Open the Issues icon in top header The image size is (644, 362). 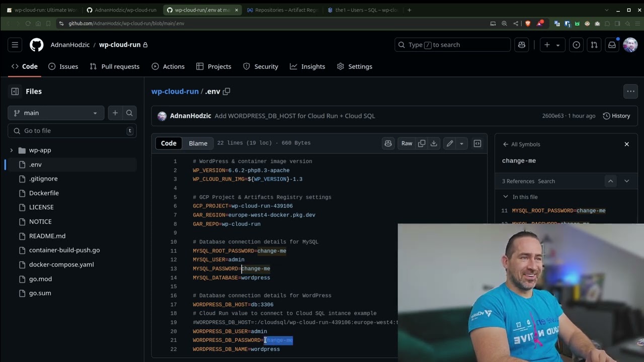point(577,45)
